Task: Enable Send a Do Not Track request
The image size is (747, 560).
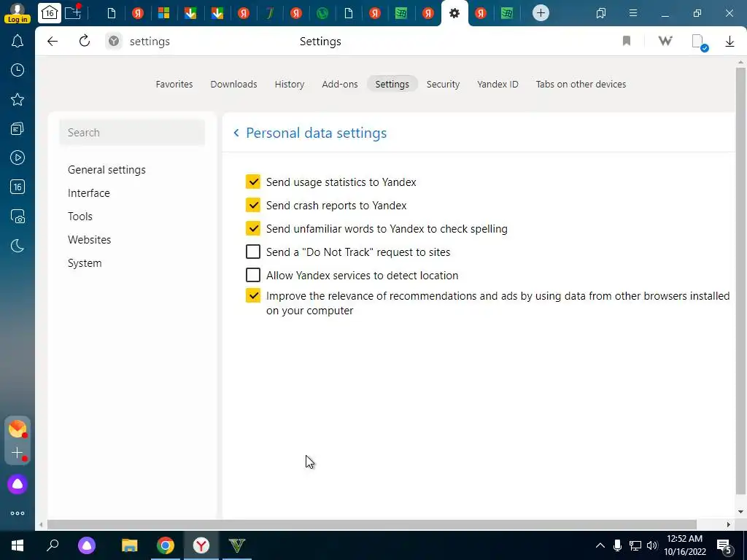Action: tap(253, 252)
